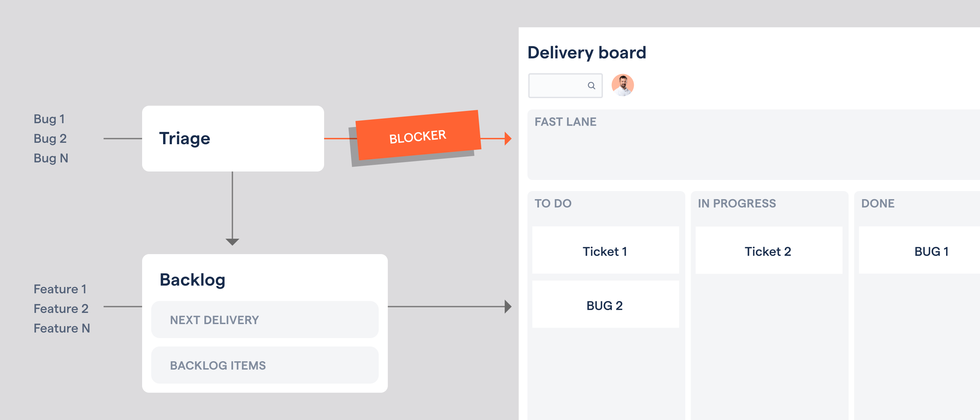Select the BUG 1 card in Done

click(931, 251)
